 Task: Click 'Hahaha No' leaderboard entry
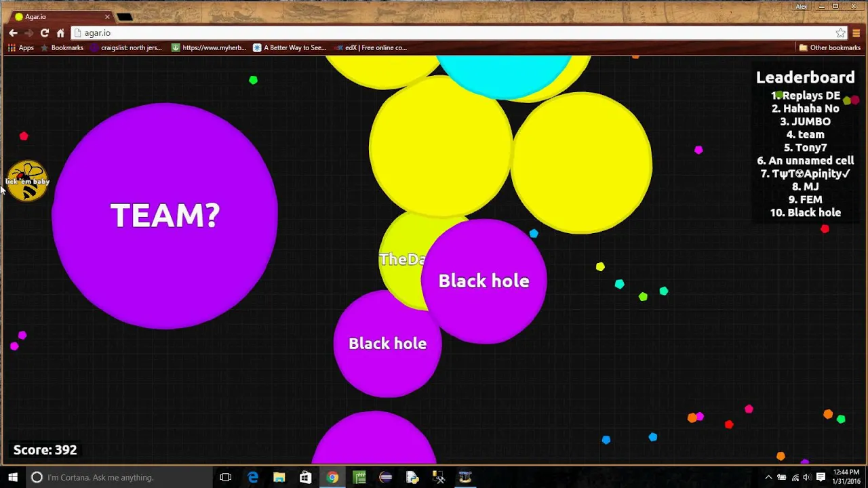pos(806,108)
